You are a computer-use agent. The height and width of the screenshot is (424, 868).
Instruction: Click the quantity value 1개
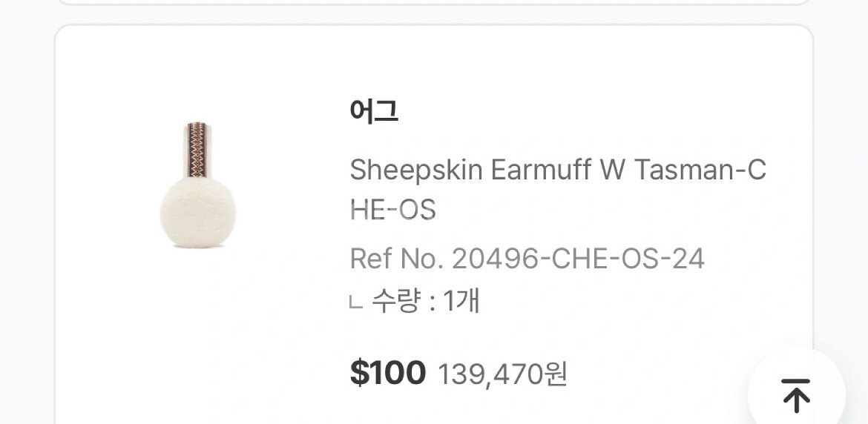461,302
